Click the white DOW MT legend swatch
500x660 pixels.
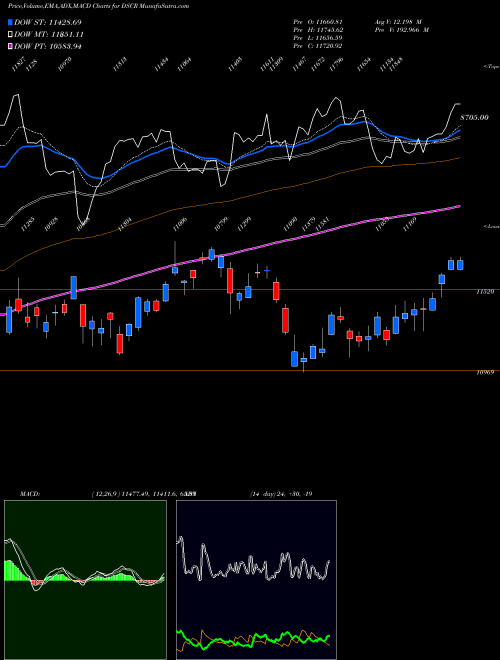(10, 34)
